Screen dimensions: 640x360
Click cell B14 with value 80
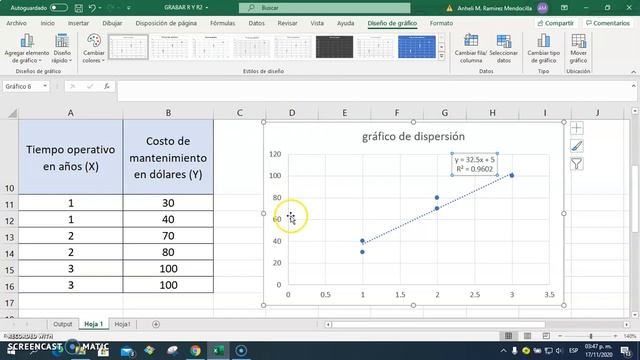[x=168, y=252]
